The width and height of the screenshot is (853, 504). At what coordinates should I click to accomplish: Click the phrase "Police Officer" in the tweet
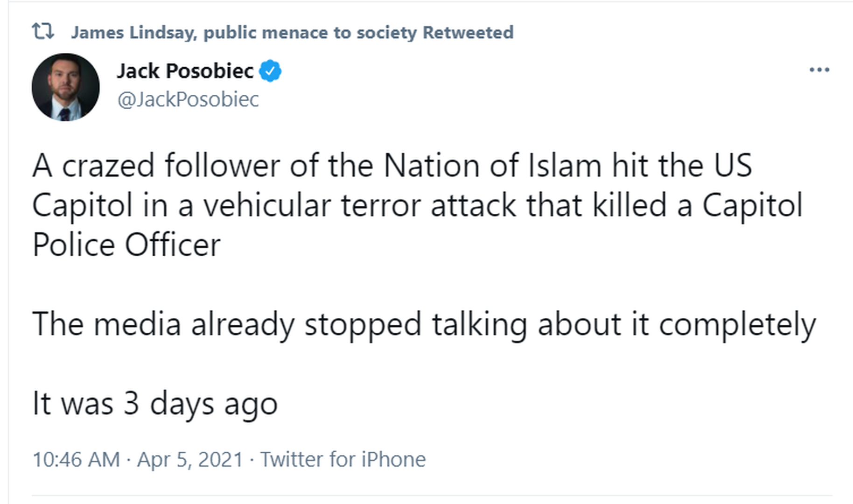point(126,245)
